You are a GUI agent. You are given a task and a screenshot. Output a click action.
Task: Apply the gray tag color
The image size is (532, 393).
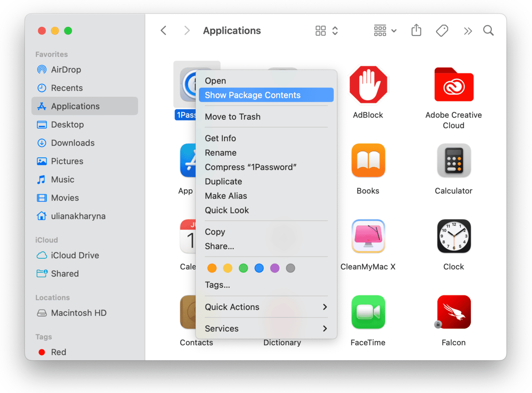[x=290, y=268]
